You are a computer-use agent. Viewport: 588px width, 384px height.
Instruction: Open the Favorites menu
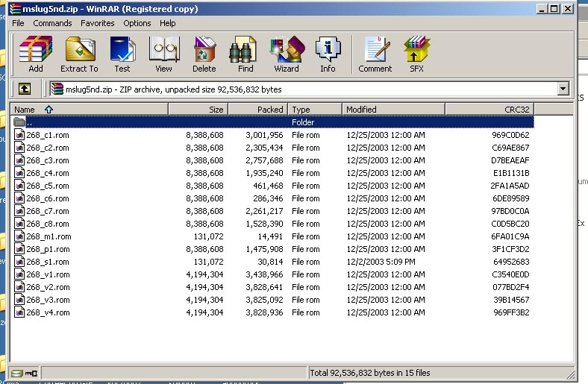(x=98, y=23)
